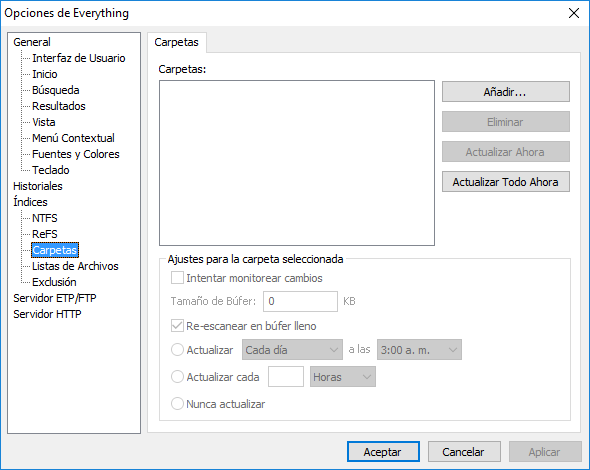Viewport: 590px width, 470px height.
Task: Open Historiales settings page
Action: click(x=38, y=186)
